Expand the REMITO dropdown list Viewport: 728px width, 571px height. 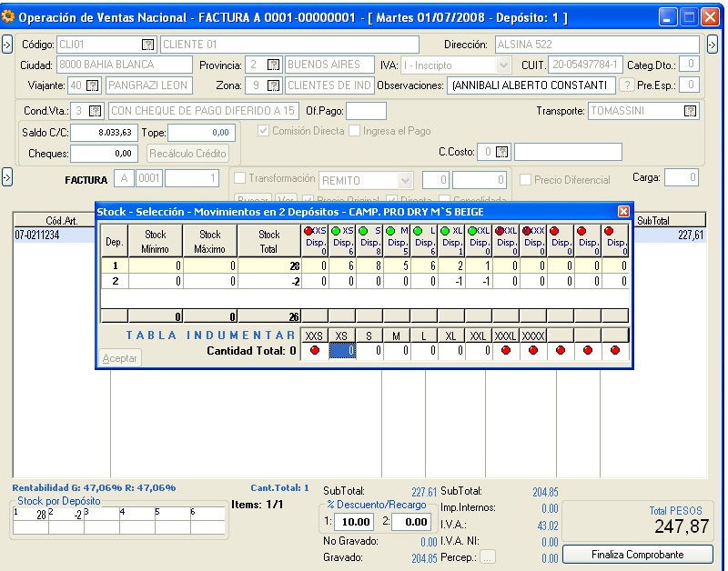point(406,180)
